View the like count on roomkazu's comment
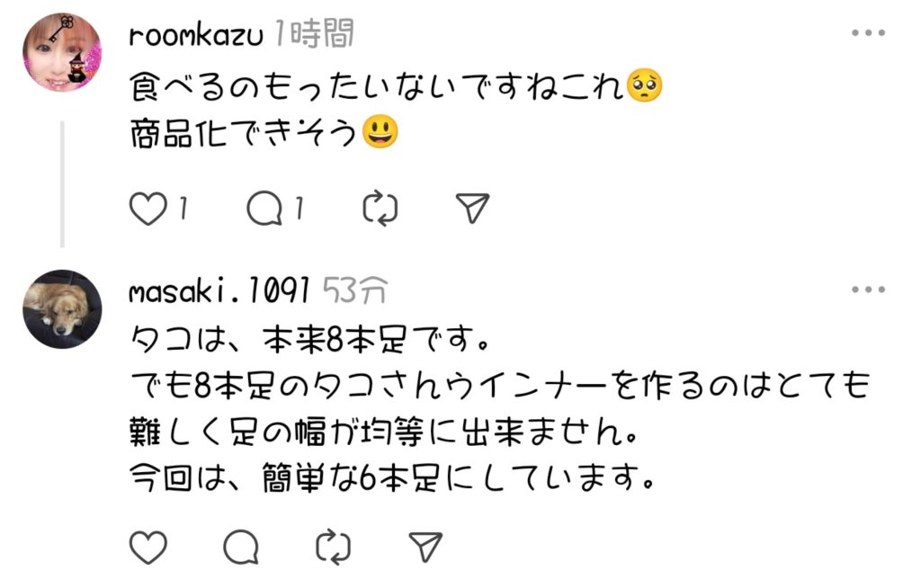921x588 pixels. (x=183, y=210)
